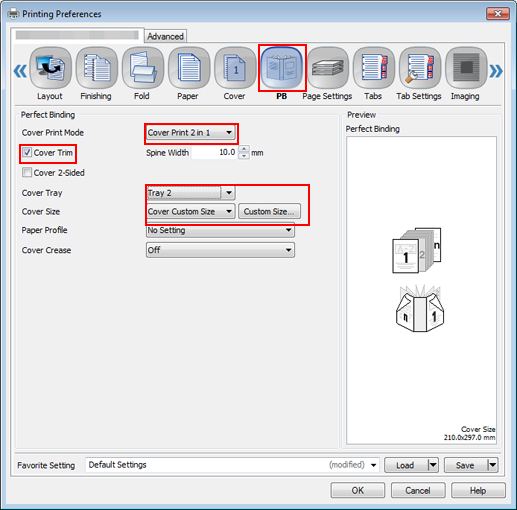This screenshot has width=517, height=510.
Task: Open the Tab Settings icon
Action: (420, 68)
